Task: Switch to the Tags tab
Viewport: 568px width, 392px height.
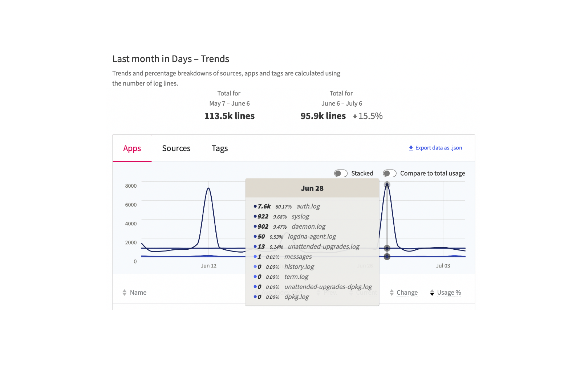Action: 220,148
